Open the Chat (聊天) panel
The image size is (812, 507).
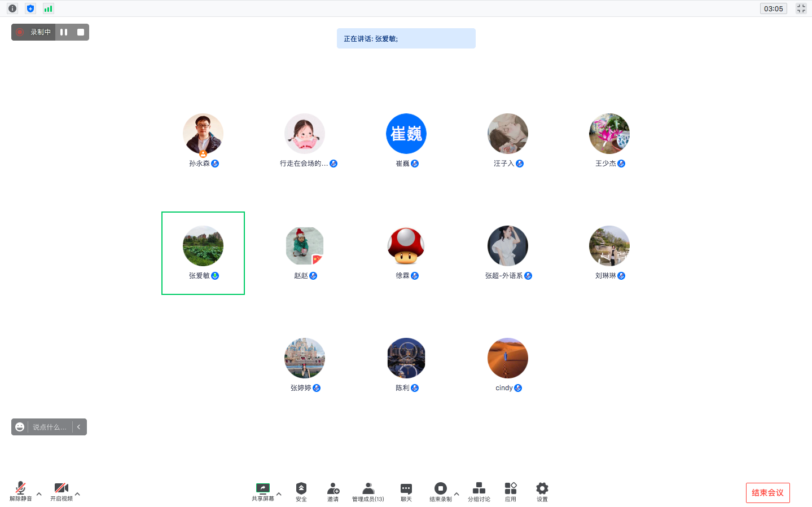406,491
